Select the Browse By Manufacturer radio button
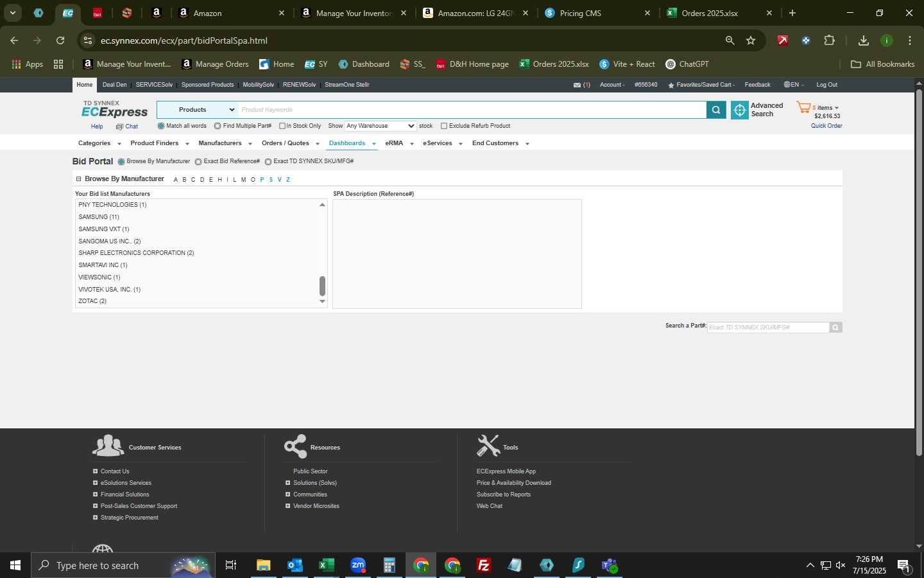Viewport: 924px width, 578px height. (x=121, y=162)
